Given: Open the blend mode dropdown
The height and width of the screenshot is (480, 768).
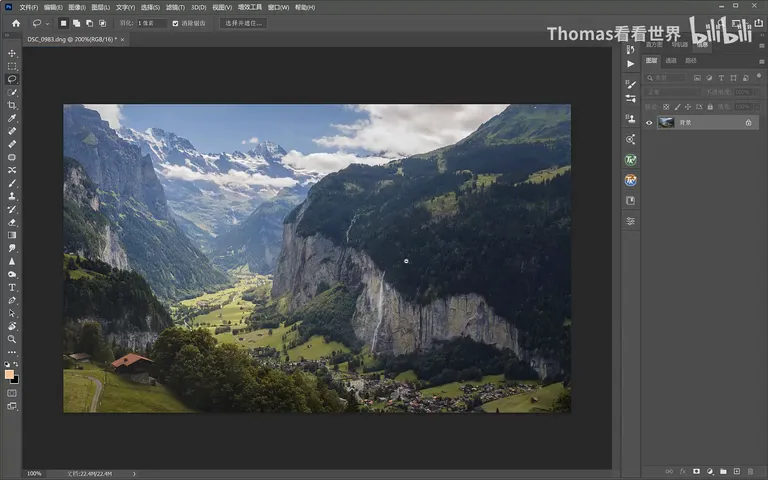Looking at the screenshot, I should pyautogui.click(x=673, y=92).
